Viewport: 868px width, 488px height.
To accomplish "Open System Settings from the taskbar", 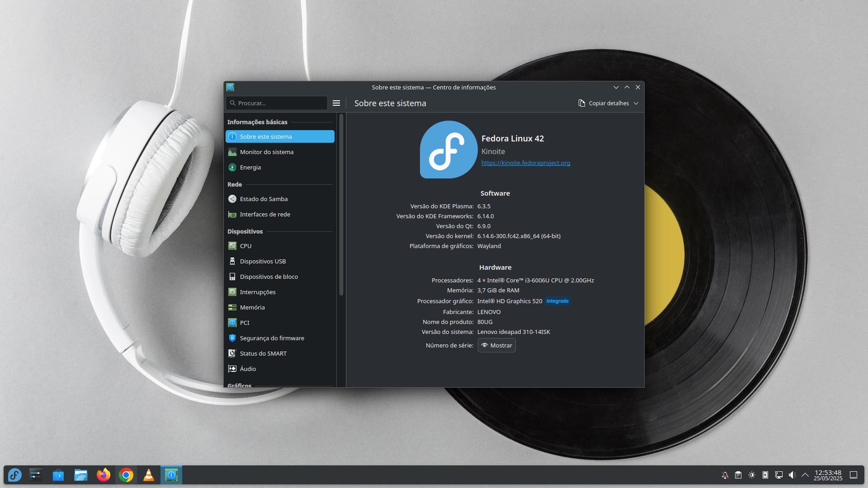I will tap(36, 475).
